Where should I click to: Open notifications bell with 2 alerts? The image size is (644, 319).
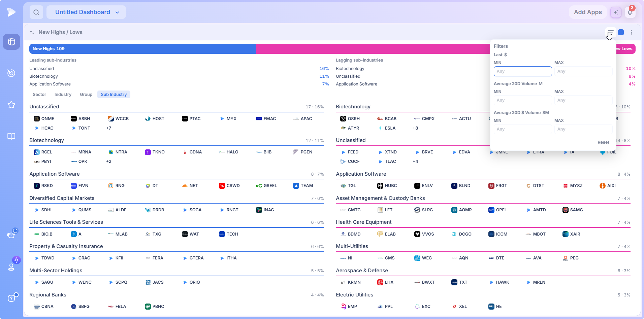tap(630, 12)
